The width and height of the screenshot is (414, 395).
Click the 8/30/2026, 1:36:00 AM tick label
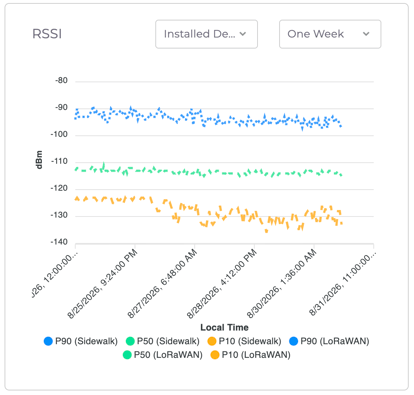click(x=282, y=284)
